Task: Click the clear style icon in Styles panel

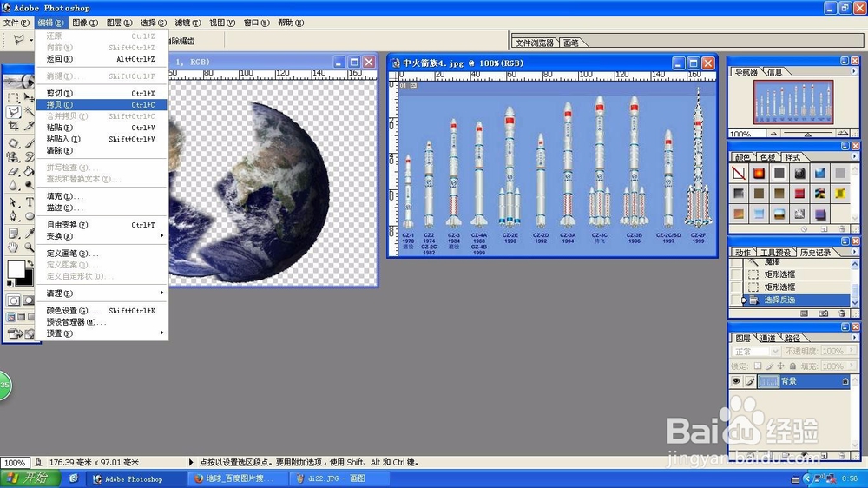Action: click(805, 228)
